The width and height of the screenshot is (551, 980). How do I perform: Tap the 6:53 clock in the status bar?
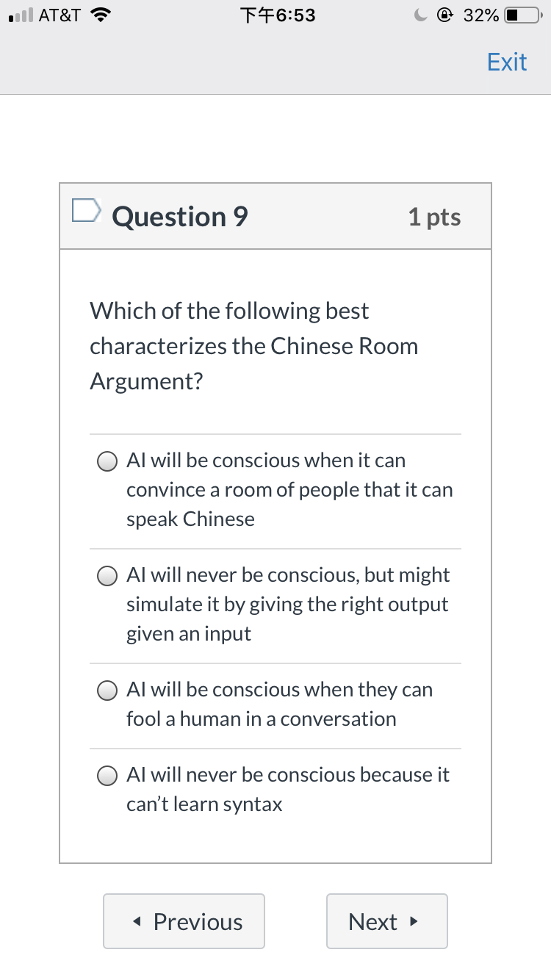click(278, 15)
